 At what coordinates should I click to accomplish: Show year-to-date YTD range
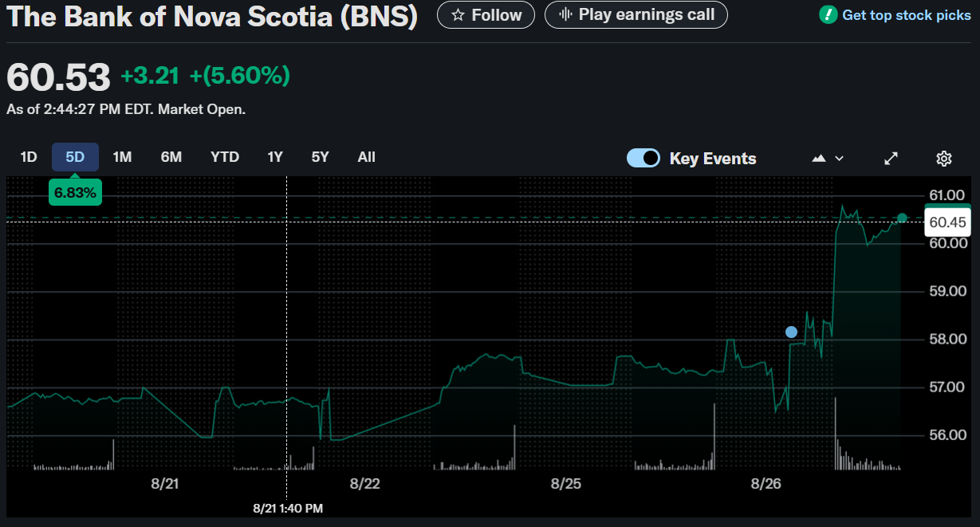225,157
